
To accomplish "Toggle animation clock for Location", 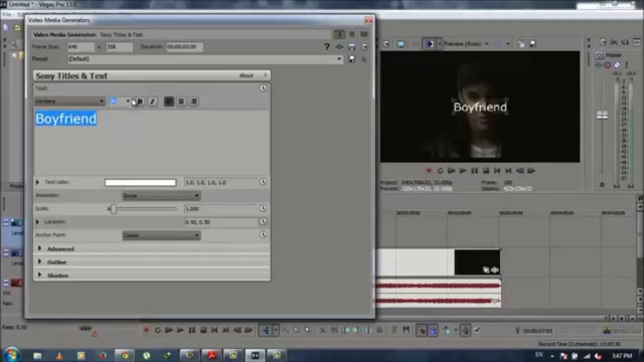I will [263, 221].
